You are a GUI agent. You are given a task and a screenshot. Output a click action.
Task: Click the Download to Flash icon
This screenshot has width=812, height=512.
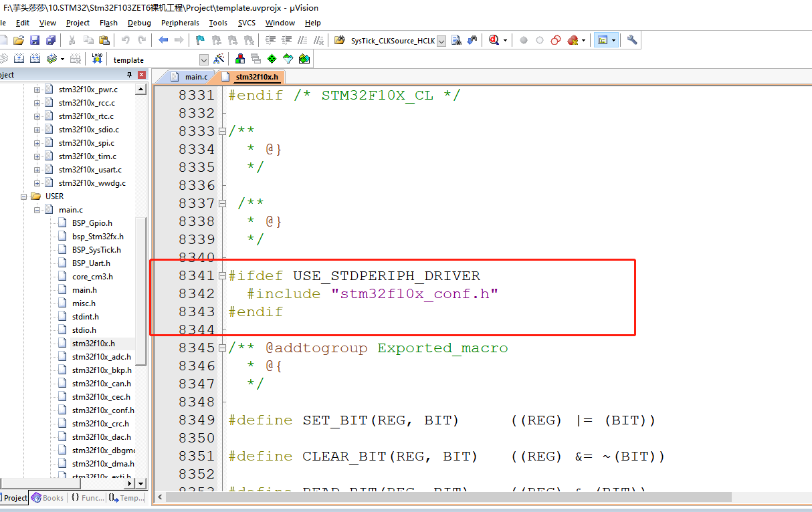click(97, 59)
